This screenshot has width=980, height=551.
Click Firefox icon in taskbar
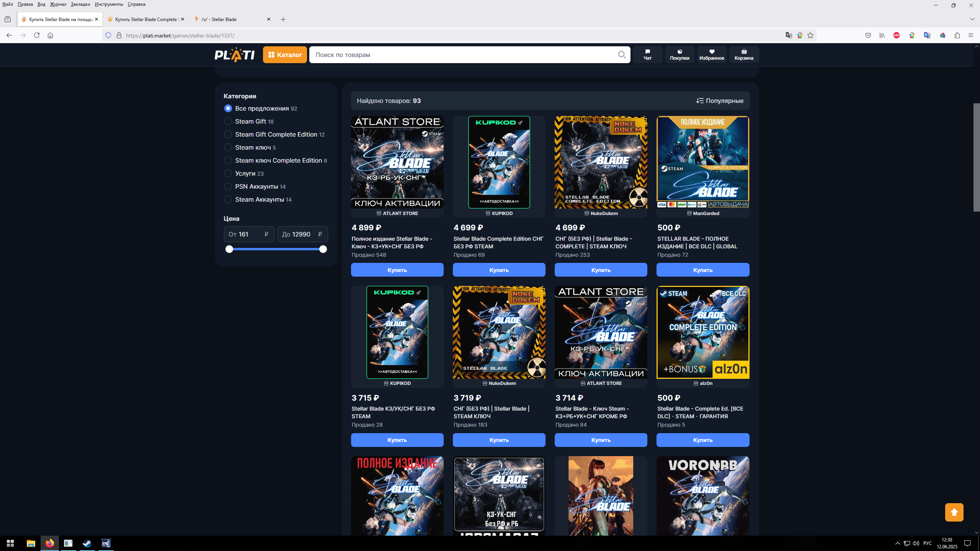click(50, 543)
